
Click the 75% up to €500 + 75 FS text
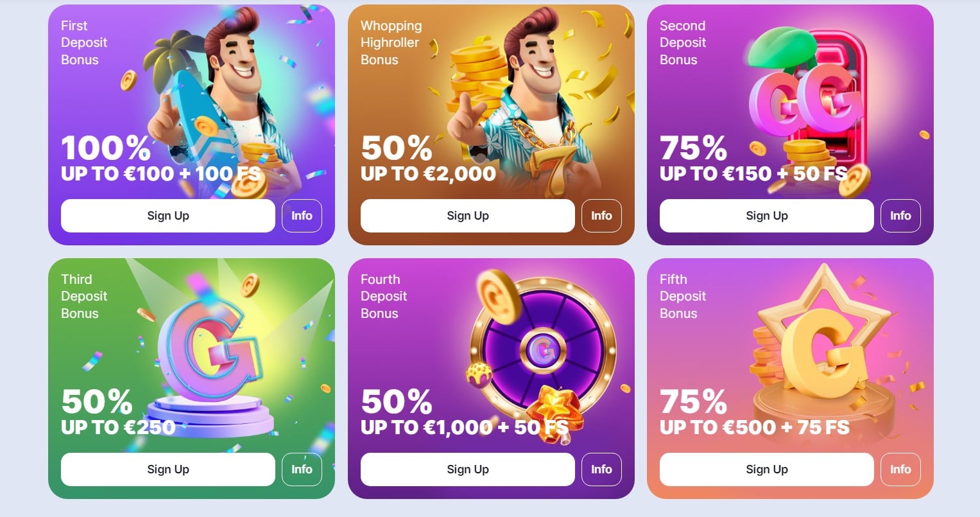pos(755,412)
